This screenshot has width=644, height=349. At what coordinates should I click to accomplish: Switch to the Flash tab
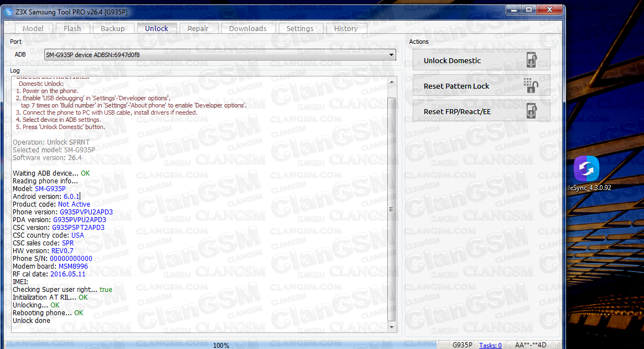pos(72,28)
